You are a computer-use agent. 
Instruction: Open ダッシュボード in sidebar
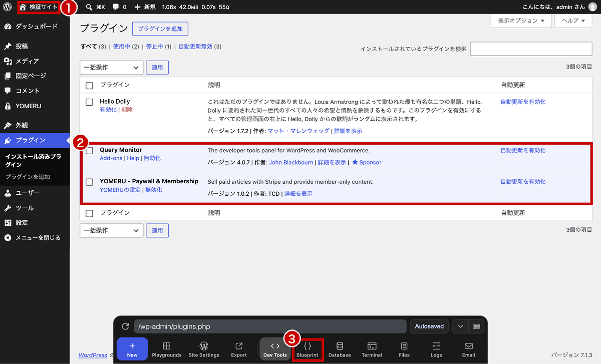click(x=35, y=27)
